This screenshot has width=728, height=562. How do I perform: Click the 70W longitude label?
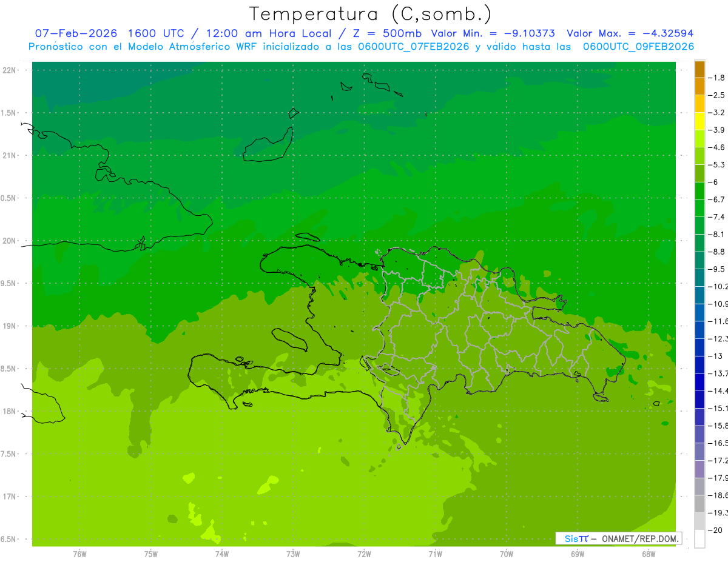(x=507, y=554)
